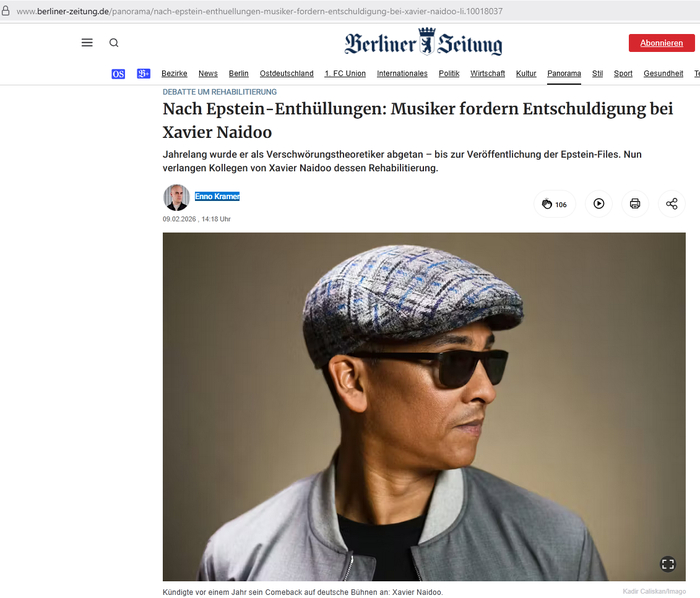This screenshot has width=700, height=598.
Task: Open the hamburger menu
Action: point(87,43)
